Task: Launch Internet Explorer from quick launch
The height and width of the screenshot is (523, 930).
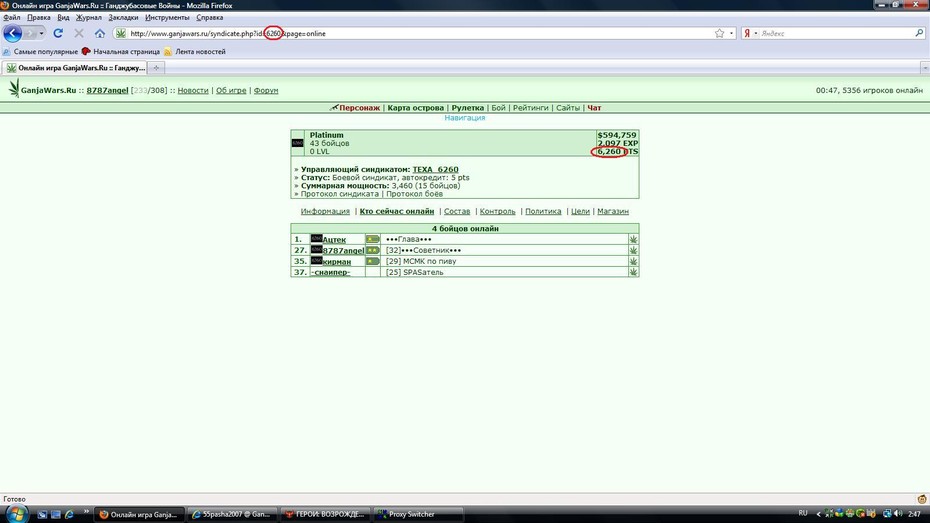Action: pos(69,514)
